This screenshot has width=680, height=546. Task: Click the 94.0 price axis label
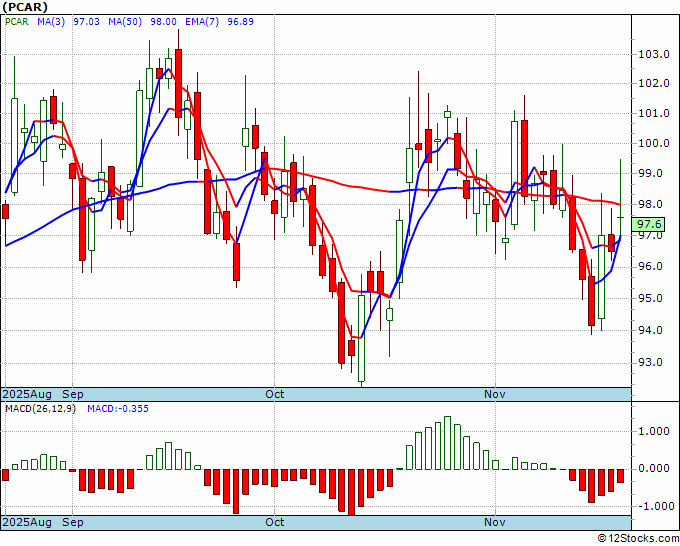(x=651, y=330)
